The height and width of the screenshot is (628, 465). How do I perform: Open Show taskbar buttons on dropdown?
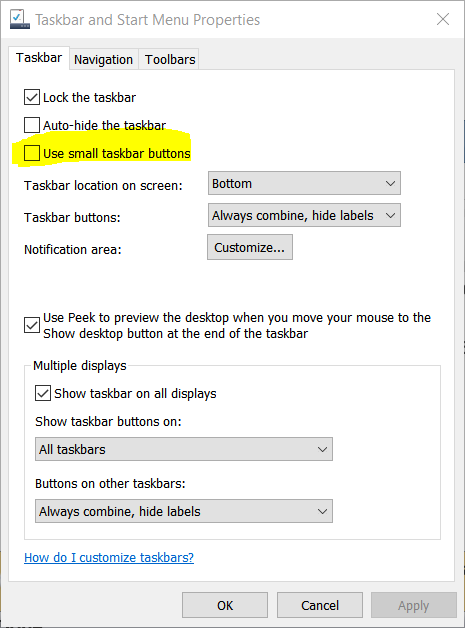coord(184,449)
